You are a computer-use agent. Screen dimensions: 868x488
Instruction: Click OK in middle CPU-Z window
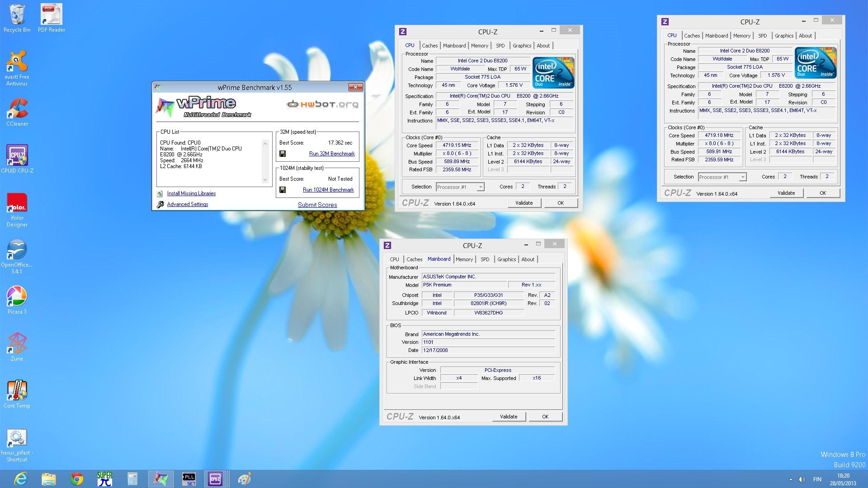click(561, 203)
